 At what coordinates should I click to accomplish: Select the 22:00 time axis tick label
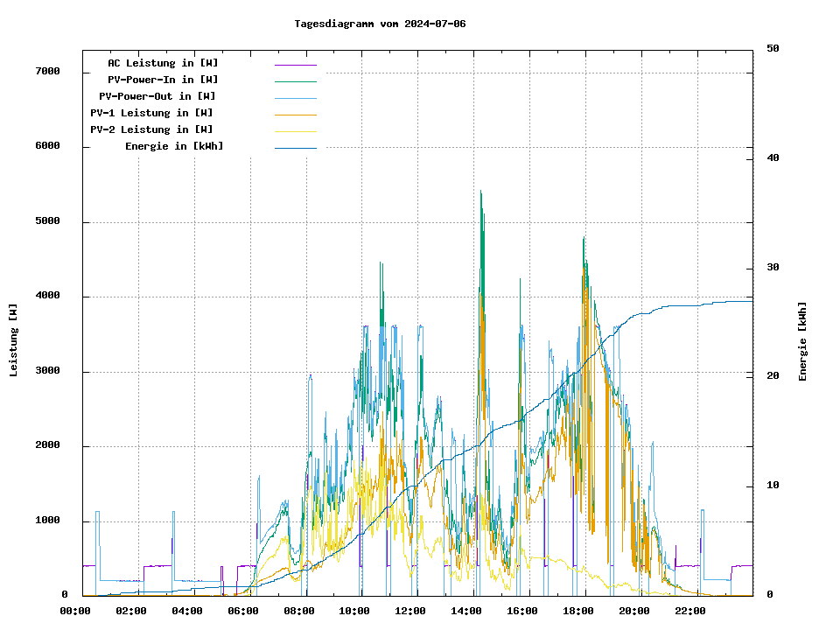tap(690, 611)
